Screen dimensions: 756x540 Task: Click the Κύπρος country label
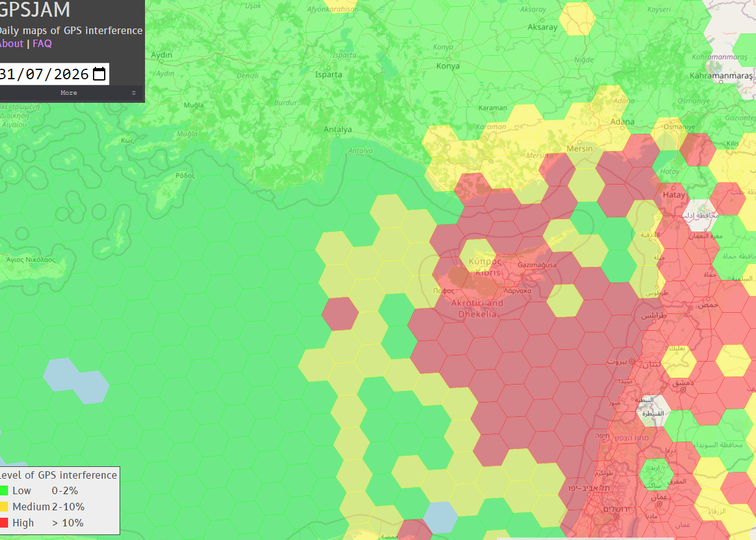coord(485,261)
